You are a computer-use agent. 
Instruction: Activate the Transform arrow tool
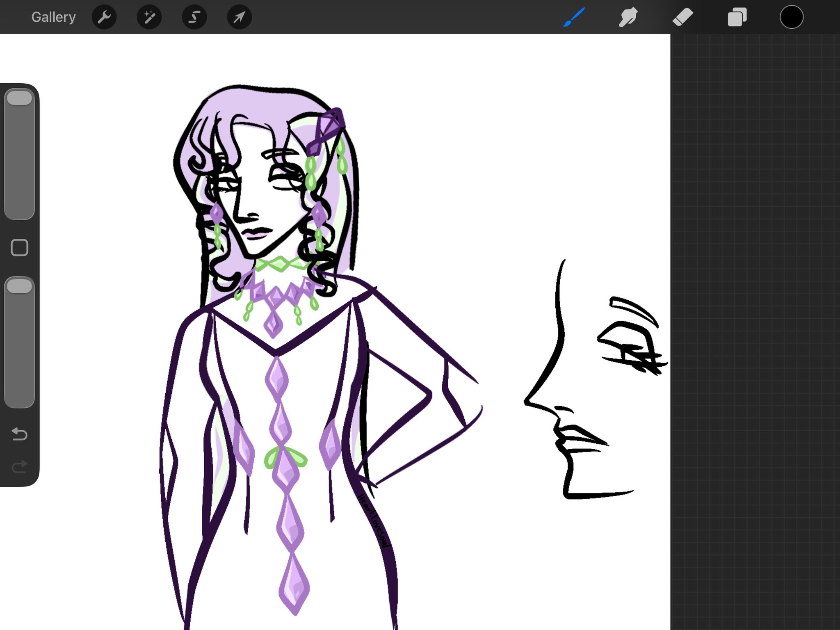(x=240, y=17)
